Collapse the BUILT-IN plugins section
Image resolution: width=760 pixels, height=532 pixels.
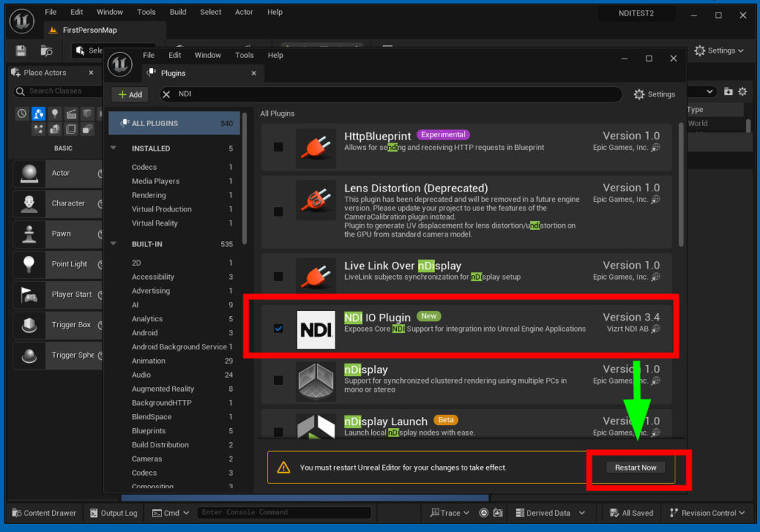point(114,244)
